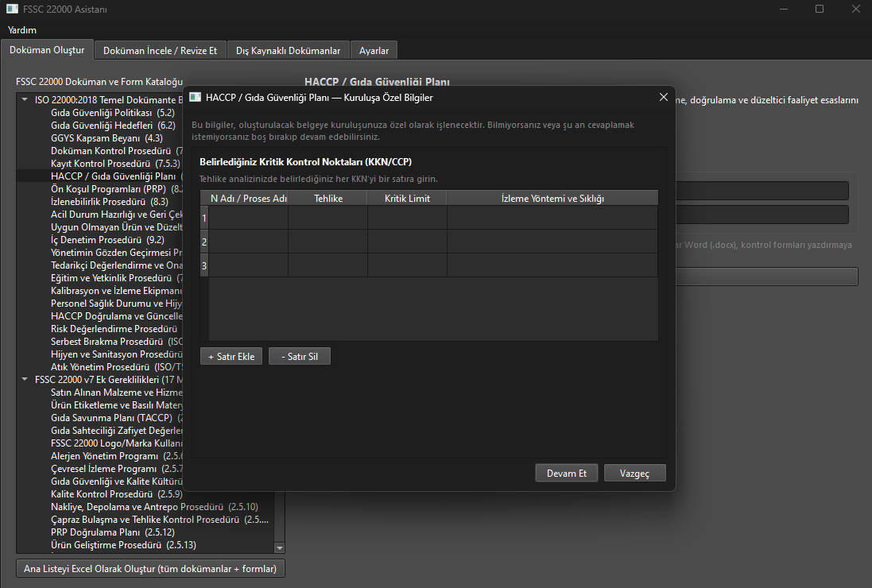Select Nakliye, Depolama ve Antrepo Prosedürü
This screenshot has width=872, height=588.
pos(154,507)
